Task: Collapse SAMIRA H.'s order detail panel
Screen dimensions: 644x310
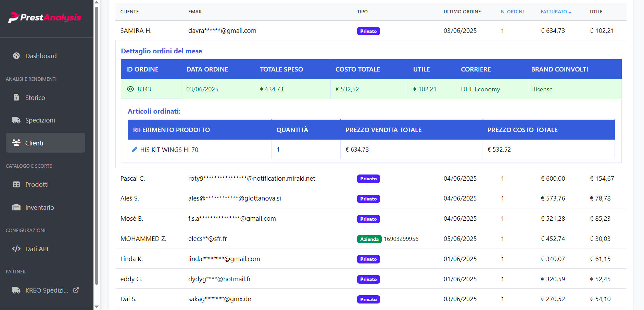Action: [x=136, y=30]
